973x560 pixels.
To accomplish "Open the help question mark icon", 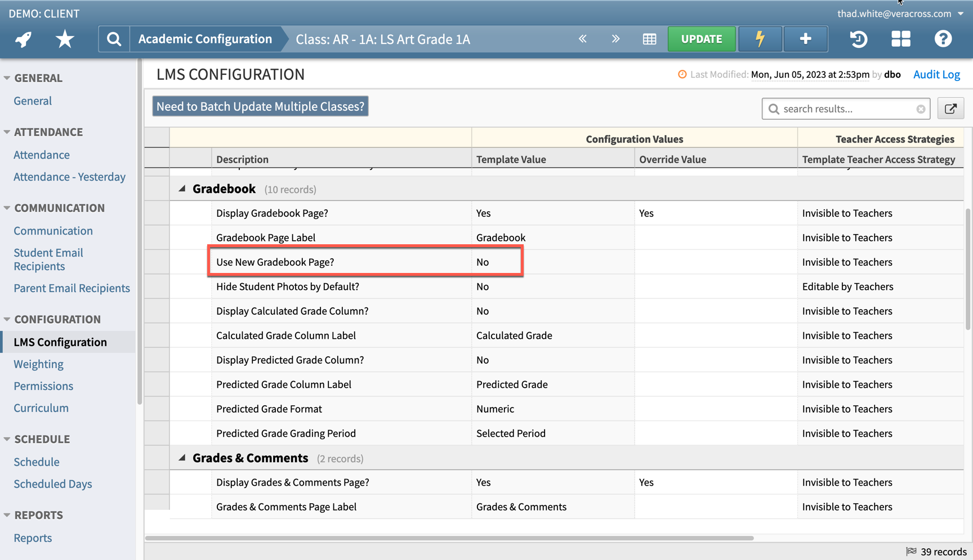I will [x=943, y=39].
